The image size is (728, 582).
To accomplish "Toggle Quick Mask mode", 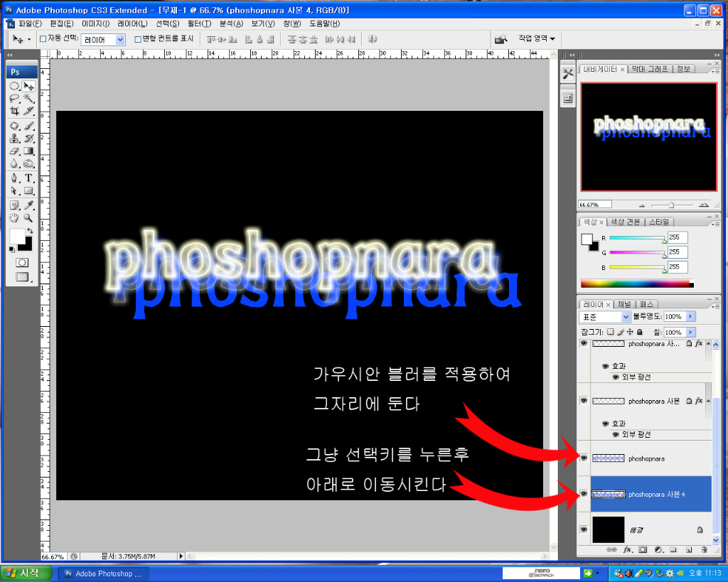I will [22, 263].
